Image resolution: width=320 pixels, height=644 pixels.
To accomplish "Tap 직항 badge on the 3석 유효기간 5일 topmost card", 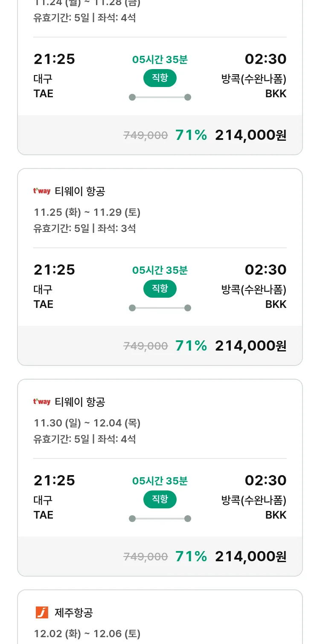I will pyautogui.click(x=160, y=289).
